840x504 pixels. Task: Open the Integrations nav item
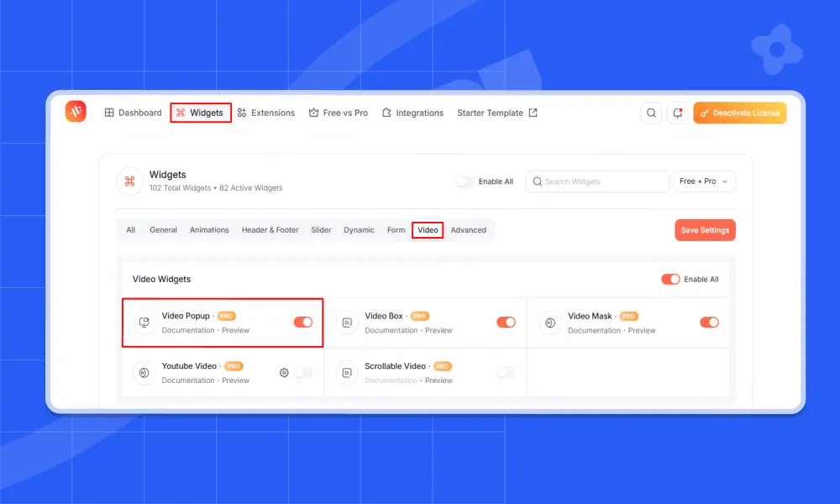click(x=412, y=113)
